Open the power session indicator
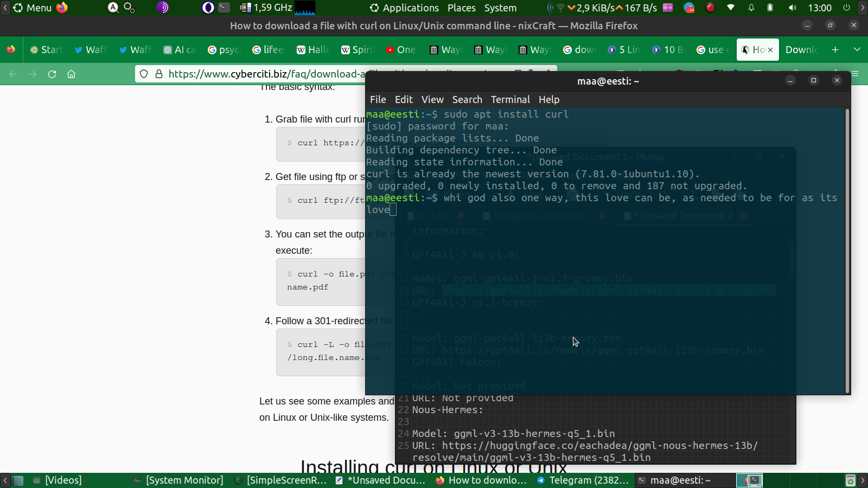This screenshot has height=488, width=868. click(x=846, y=8)
